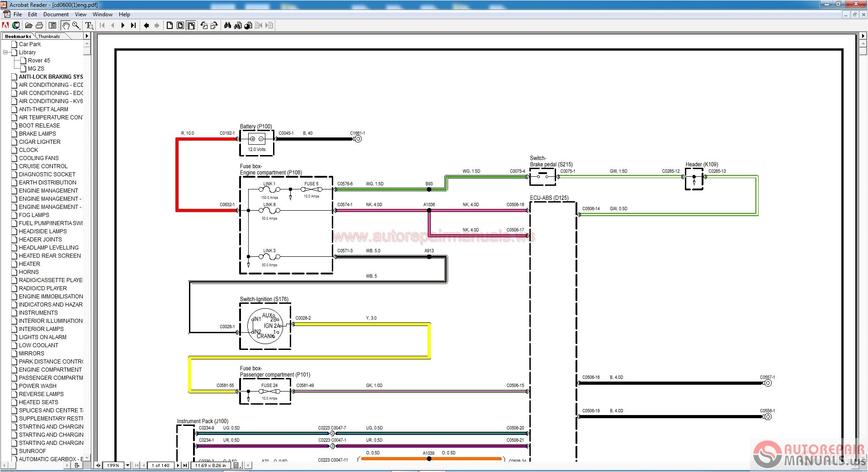The image size is (868, 472).
Task: Enable Fit Width page view
Action: coord(191,26)
